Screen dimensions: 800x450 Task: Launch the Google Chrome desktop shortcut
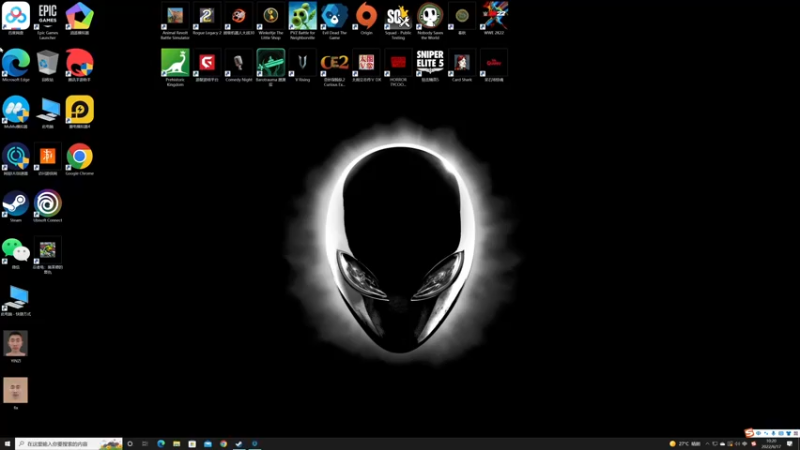tap(80, 158)
